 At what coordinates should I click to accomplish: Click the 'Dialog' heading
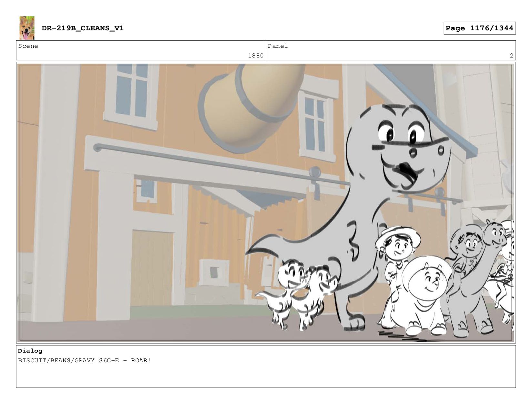pos(30,351)
